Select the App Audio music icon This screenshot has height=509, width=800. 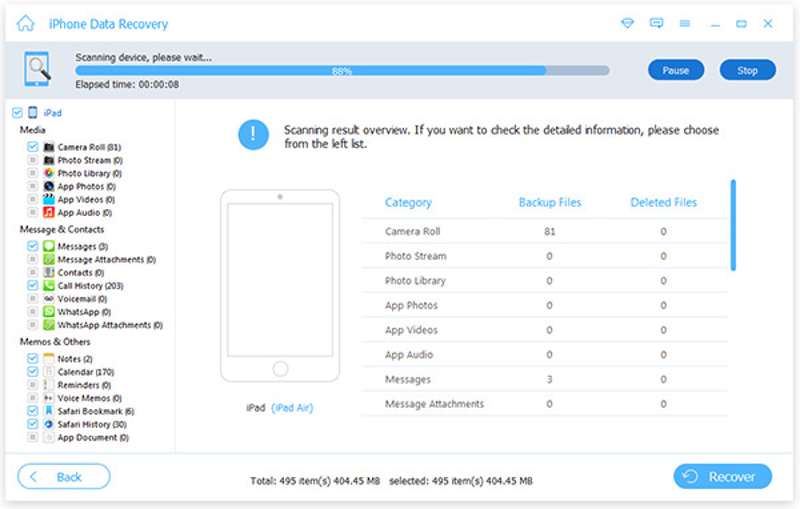coord(48,212)
